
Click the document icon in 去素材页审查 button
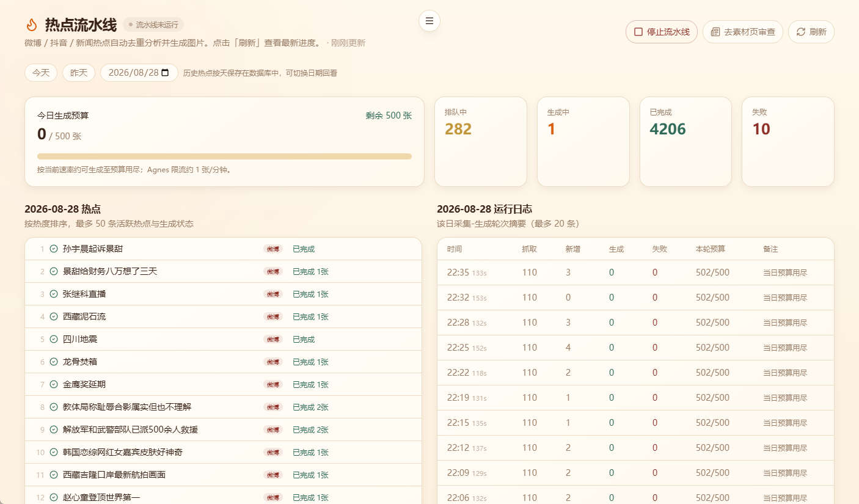click(715, 32)
